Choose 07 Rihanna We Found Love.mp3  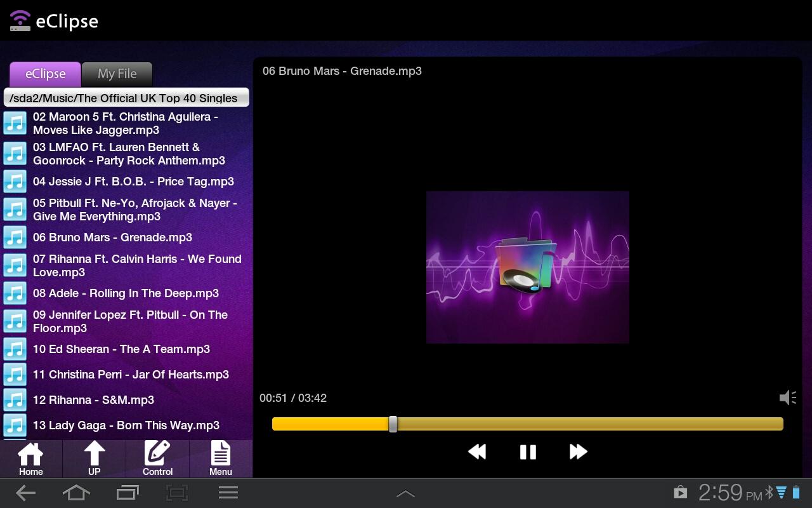tap(137, 265)
